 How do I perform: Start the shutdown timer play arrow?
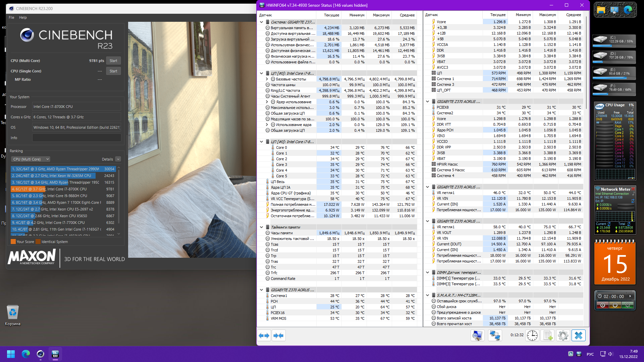pyautogui.click(x=630, y=296)
